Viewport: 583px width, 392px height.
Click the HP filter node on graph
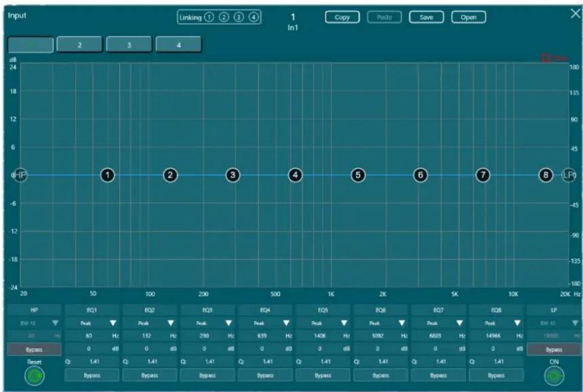[21, 175]
